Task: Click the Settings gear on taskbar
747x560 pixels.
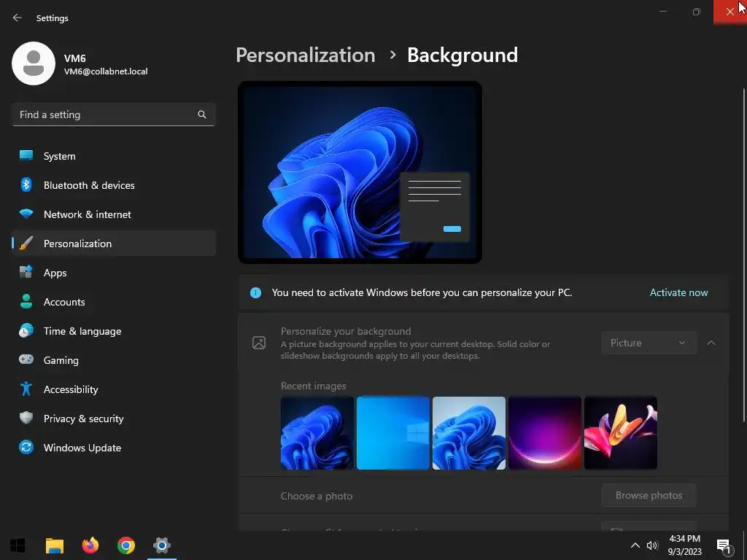Action: (x=162, y=545)
